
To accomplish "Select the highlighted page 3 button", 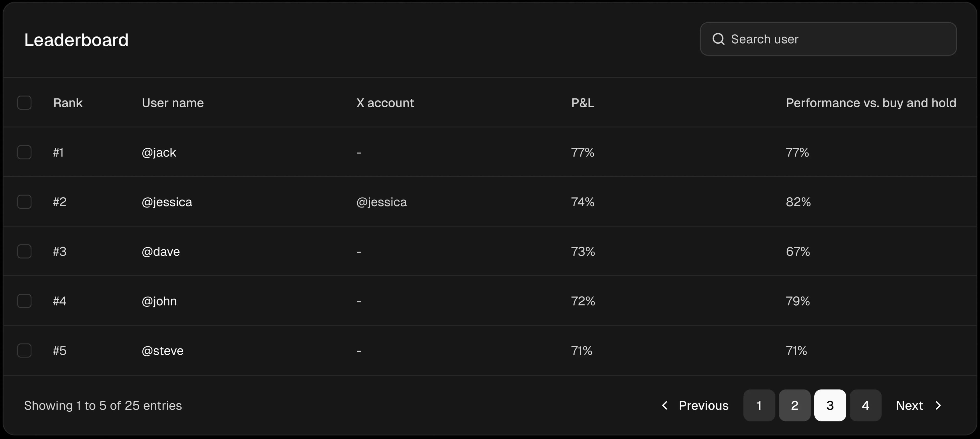I will [x=830, y=405].
